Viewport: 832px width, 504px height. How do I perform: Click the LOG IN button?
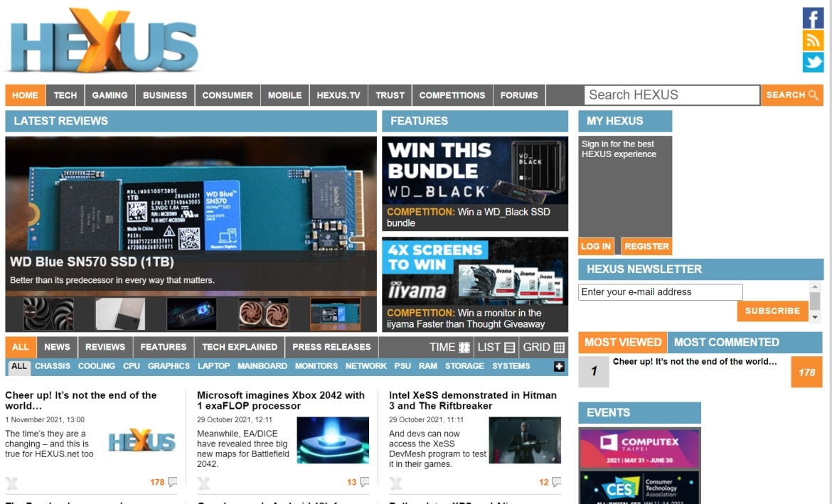coord(596,246)
